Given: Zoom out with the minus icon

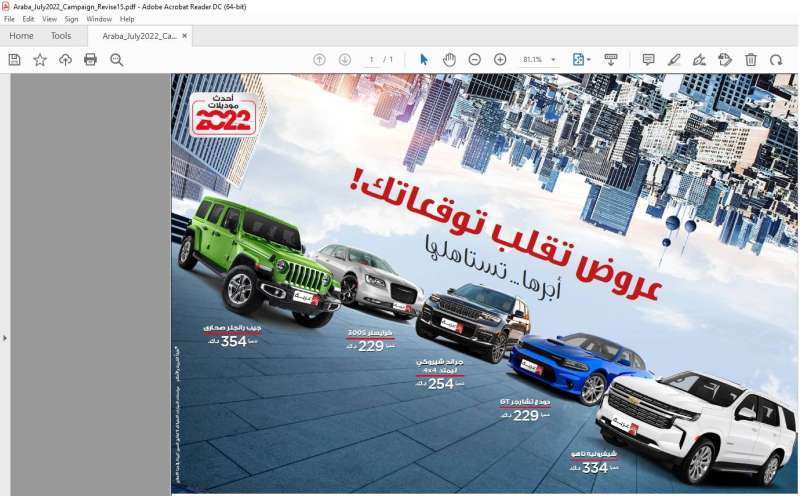Looking at the screenshot, I should [x=474, y=60].
